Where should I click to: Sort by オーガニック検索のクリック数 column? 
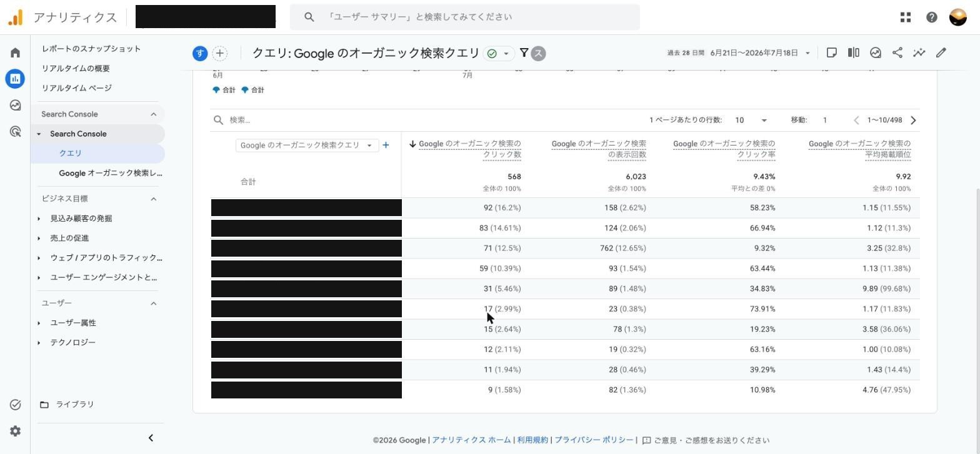(469, 149)
